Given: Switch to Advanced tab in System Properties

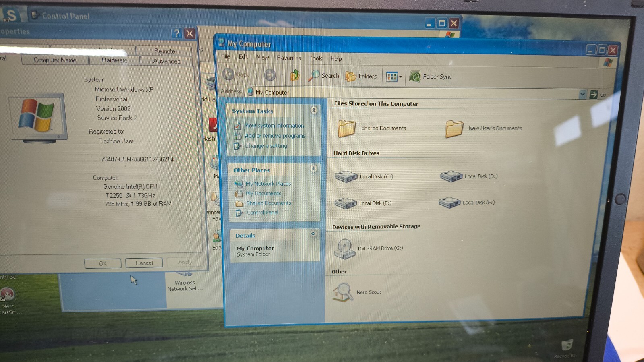Looking at the screenshot, I should [x=167, y=61].
